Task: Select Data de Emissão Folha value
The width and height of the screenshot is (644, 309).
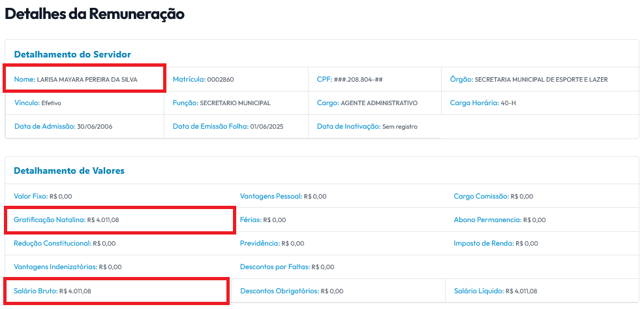Action: click(267, 126)
